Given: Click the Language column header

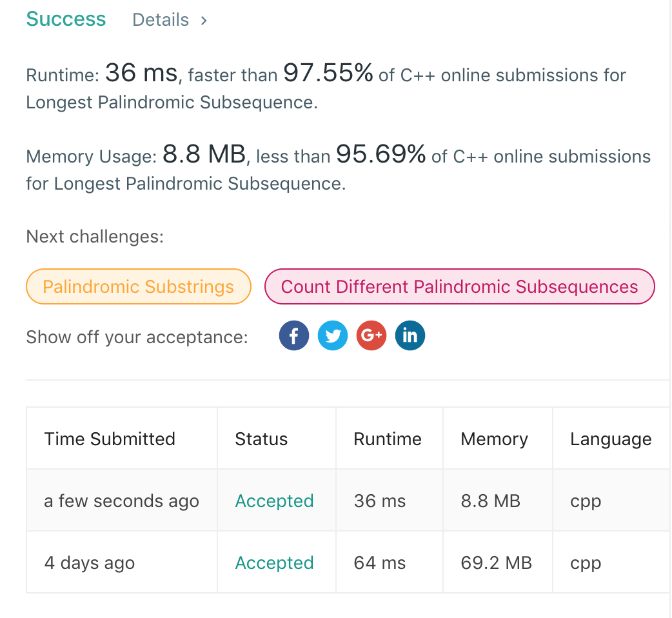Looking at the screenshot, I should pyautogui.click(x=610, y=439).
